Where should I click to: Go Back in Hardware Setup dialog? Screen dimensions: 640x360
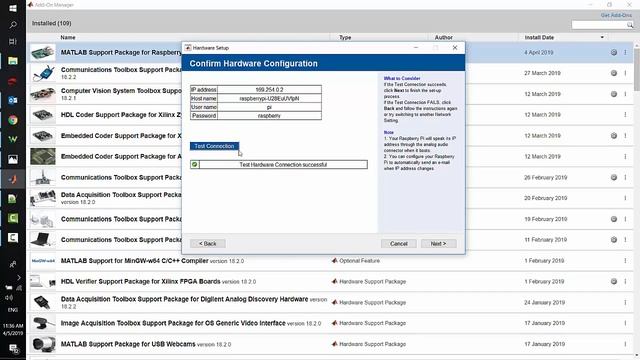(208, 244)
